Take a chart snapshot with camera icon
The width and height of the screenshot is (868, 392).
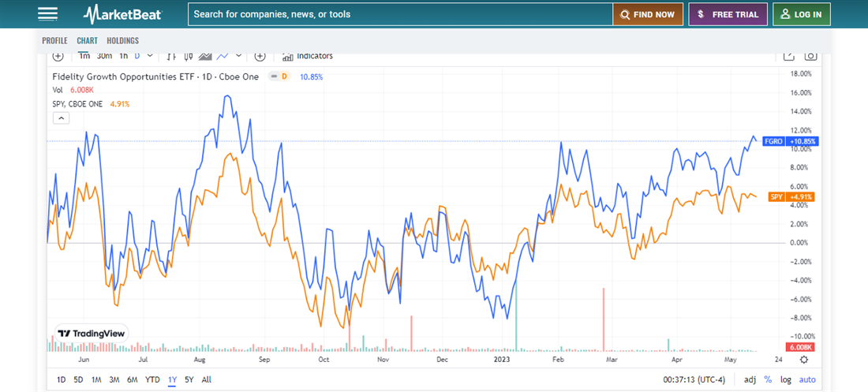pos(810,56)
